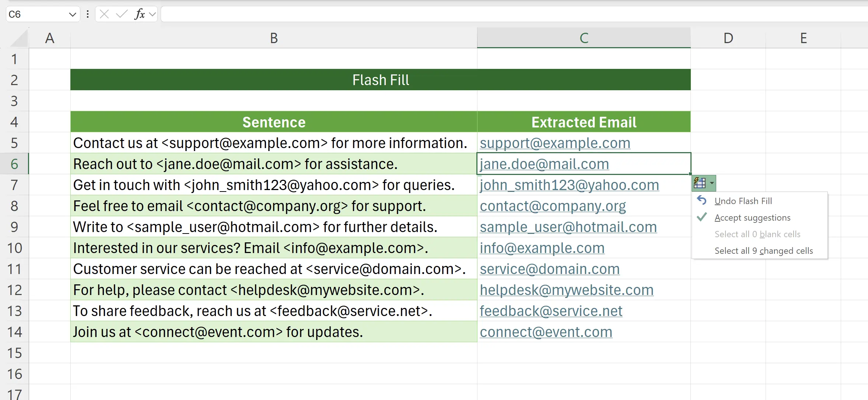868x400 pixels.
Task: Open the dropdown chevron next to fx
Action: 153,14
